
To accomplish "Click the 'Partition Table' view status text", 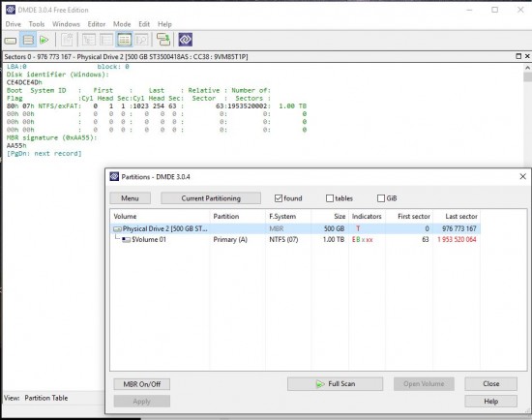I will point(46,398).
